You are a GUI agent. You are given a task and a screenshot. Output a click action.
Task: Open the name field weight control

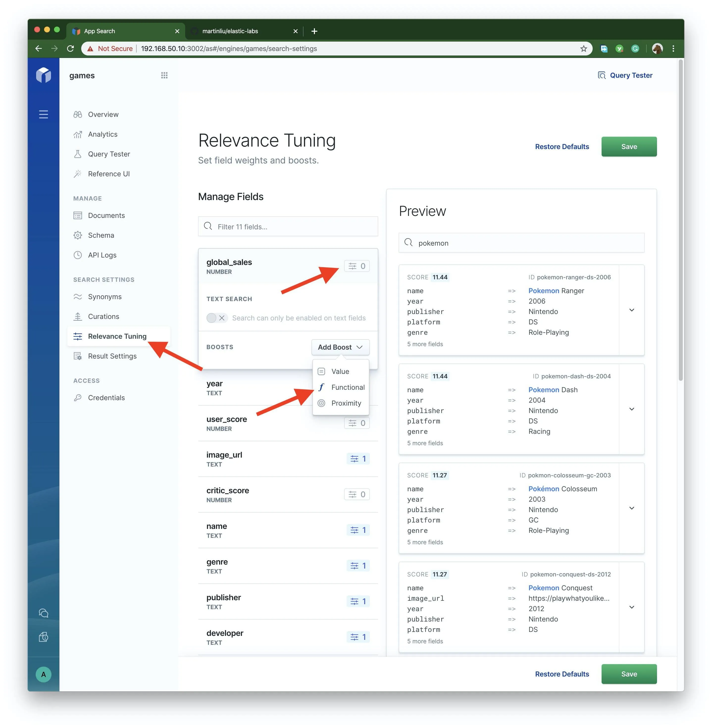(358, 530)
